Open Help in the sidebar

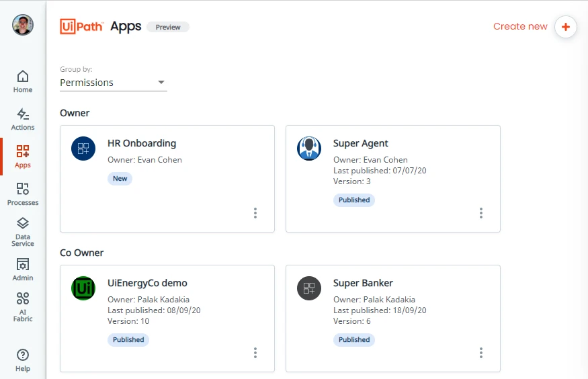(23, 360)
